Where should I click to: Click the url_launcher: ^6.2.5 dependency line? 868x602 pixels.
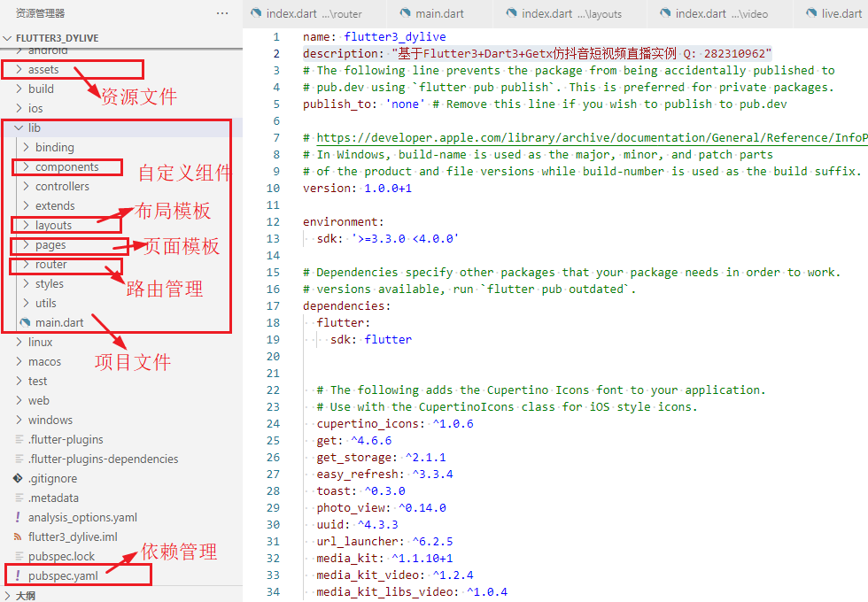(384, 542)
